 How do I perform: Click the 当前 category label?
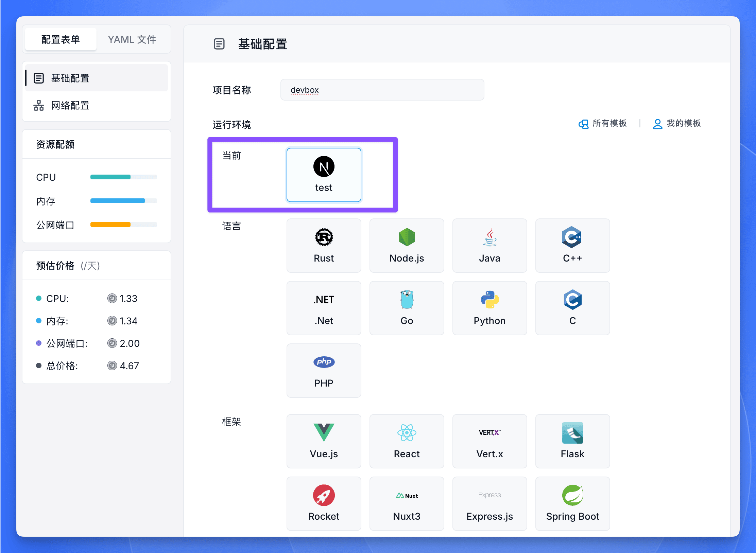pos(231,155)
